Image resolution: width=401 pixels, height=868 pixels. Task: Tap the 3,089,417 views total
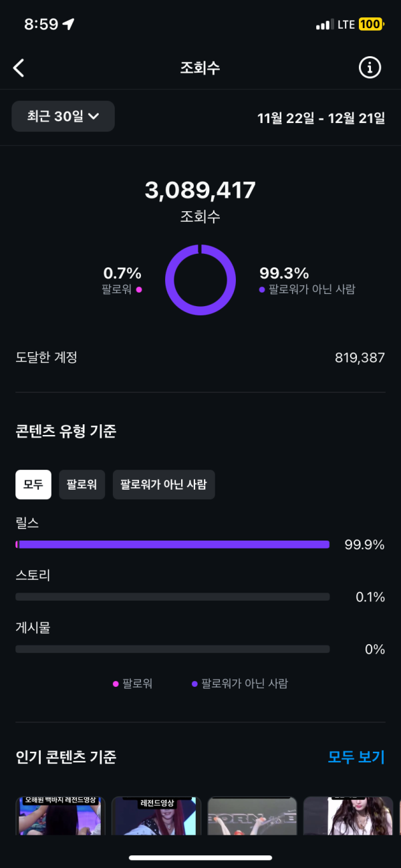point(200,190)
